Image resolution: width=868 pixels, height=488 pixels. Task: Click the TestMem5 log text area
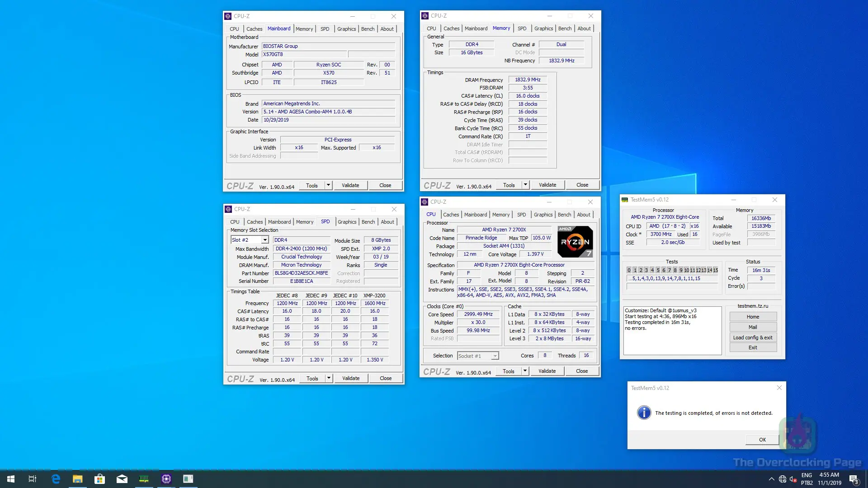pyautogui.click(x=672, y=331)
